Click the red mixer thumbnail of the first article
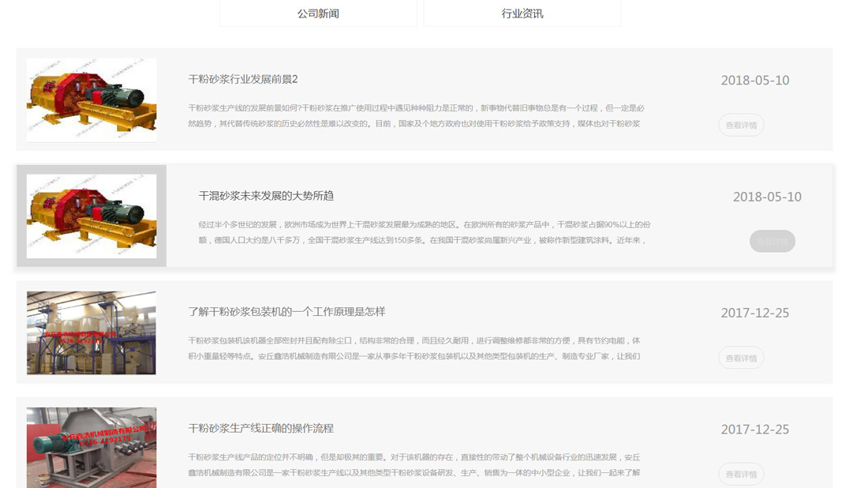The height and width of the screenshot is (488, 868). click(91, 99)
